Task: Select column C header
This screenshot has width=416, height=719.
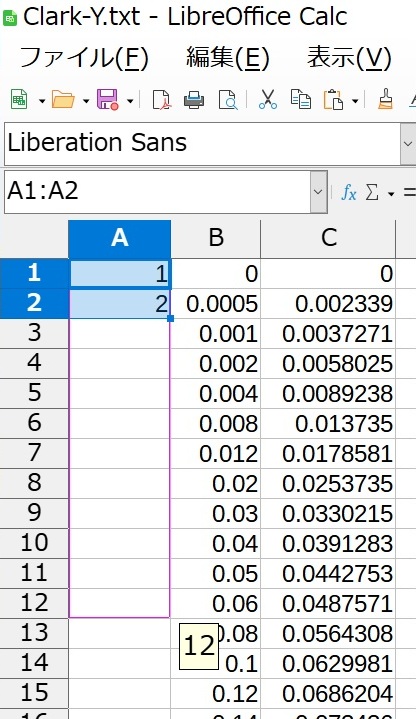Action: pyautogui.click(x=328, y=238)
